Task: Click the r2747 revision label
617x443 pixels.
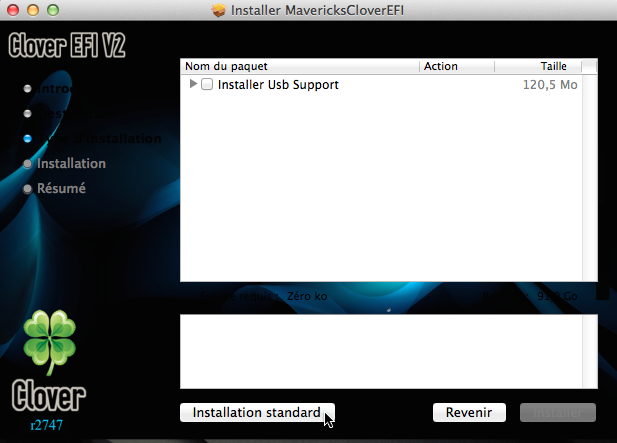Action: 46,425
